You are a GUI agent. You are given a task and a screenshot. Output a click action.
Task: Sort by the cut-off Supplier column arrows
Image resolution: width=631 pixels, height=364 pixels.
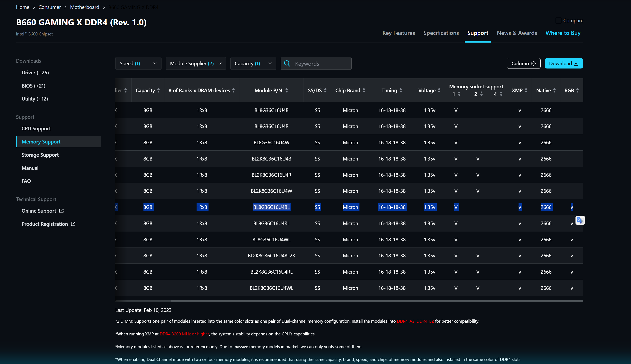coord(126,91)
